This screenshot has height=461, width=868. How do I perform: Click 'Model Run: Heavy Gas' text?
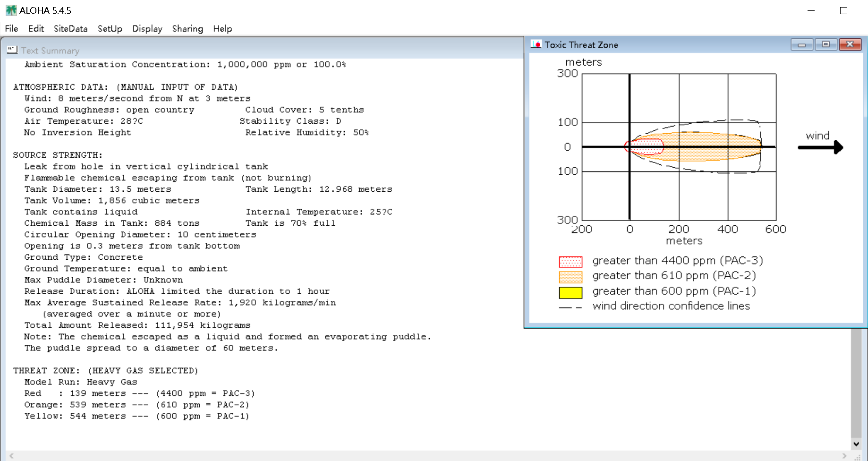point(81,382)
